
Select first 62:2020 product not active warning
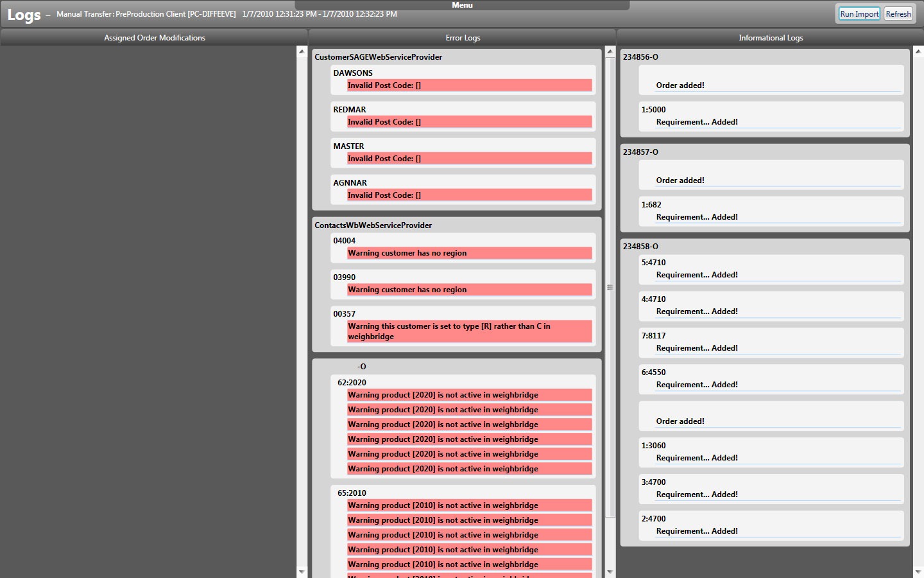(469, 395)
